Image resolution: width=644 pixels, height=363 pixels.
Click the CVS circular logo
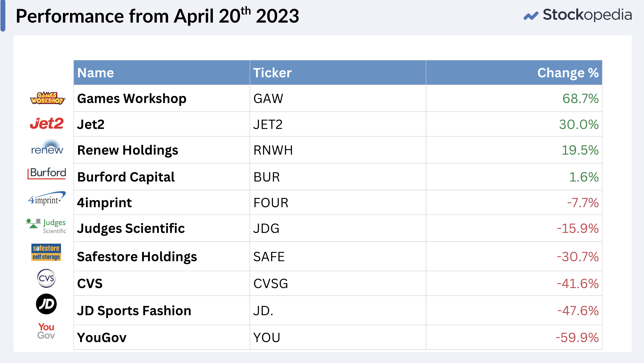(x=46, y=278)
